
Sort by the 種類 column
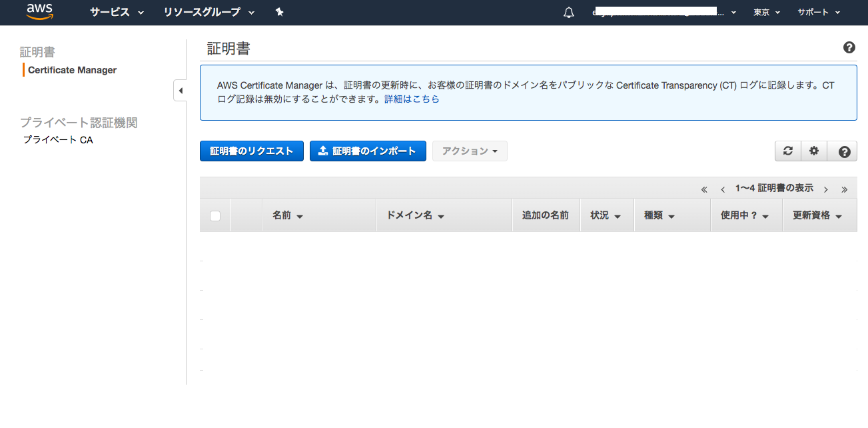(659, 215)
